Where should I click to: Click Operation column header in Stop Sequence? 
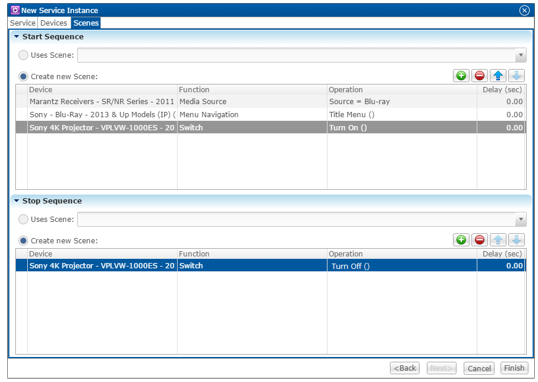[x=402, y=254]
